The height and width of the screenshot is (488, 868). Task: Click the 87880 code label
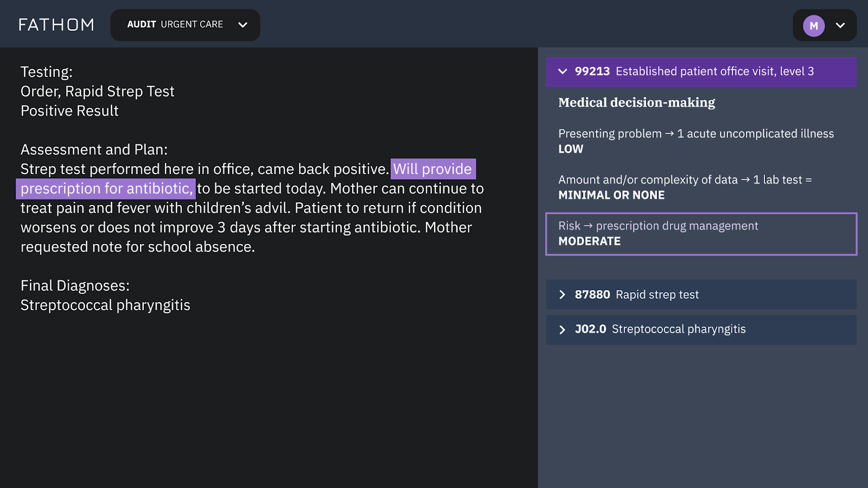(x=592, y=294)
